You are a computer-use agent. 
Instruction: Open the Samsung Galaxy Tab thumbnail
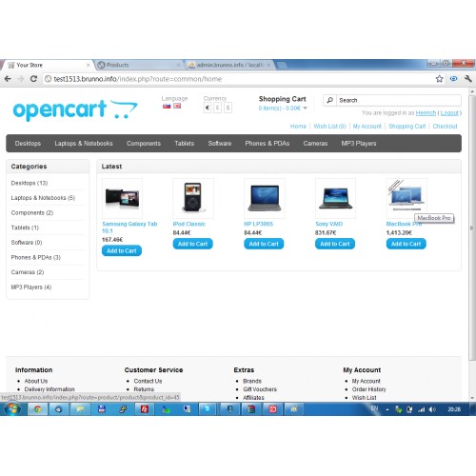tap(122, 198)
